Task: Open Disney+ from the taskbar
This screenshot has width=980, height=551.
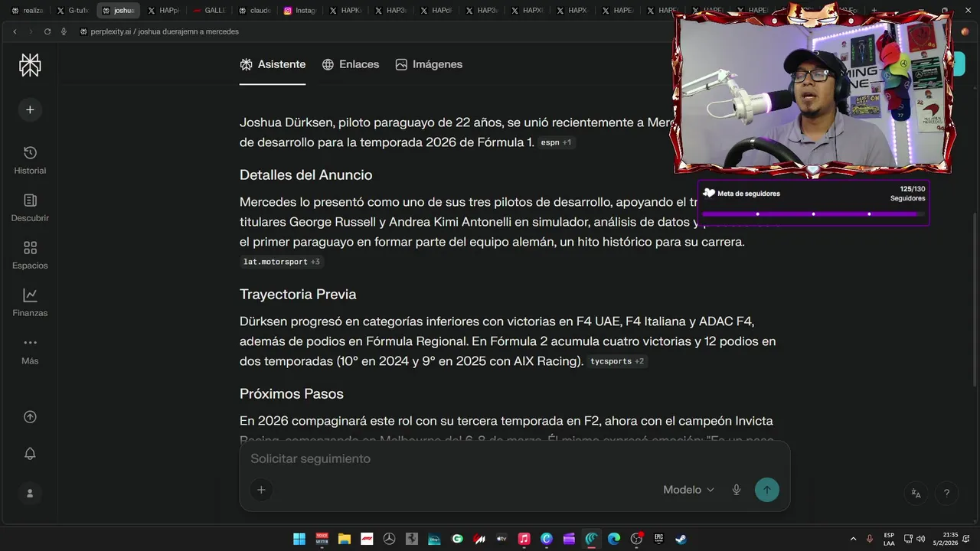Action: 434,539
